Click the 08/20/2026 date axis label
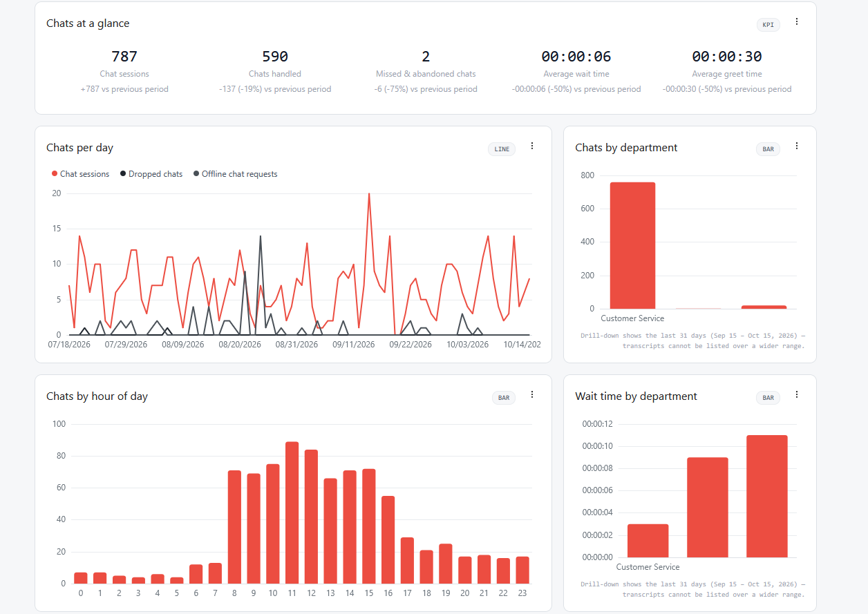 [240, 344]
